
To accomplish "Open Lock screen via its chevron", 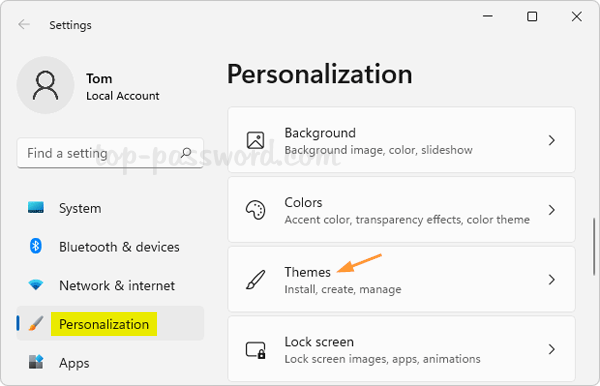I will pos(551,349).
